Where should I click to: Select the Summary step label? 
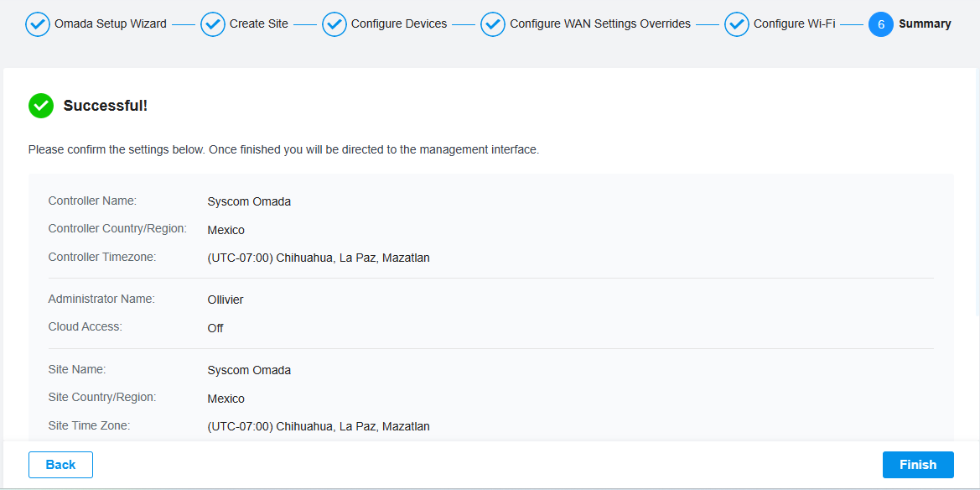pyautogui.click(x=925, y=24)
